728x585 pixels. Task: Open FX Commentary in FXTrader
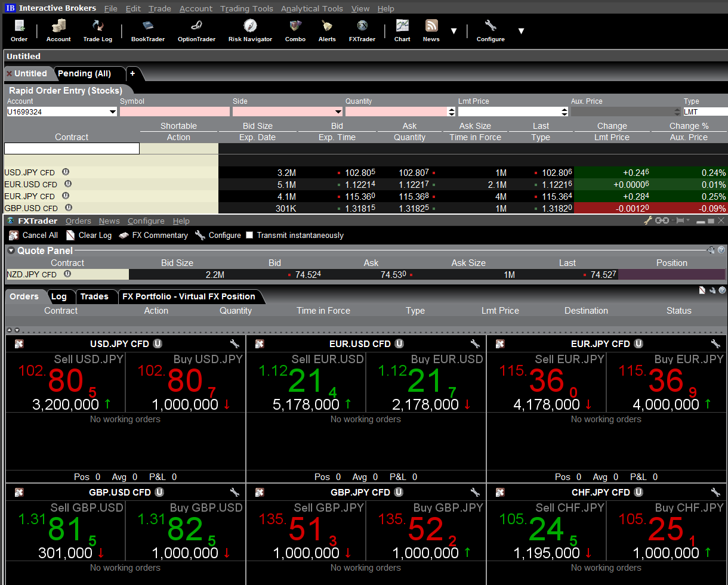pos(153,235)
